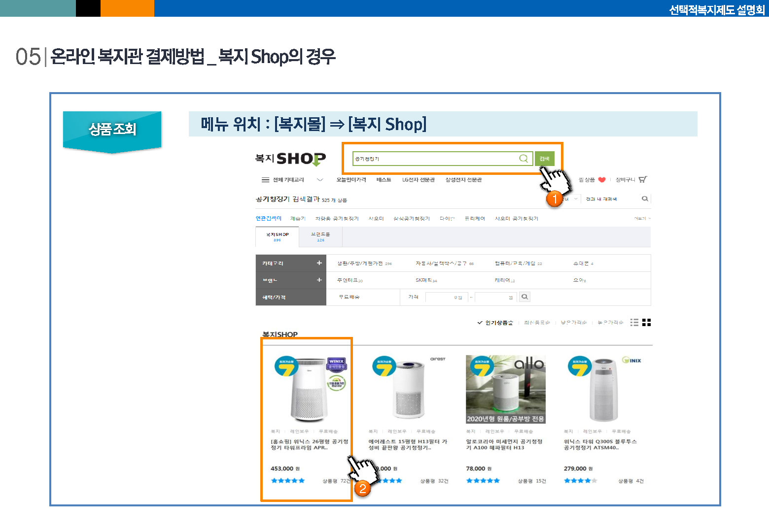Click title 알로코리아 미세먼지 공기청정기 A100
This screenshot has width=769, height=532.
click(504, 445)
